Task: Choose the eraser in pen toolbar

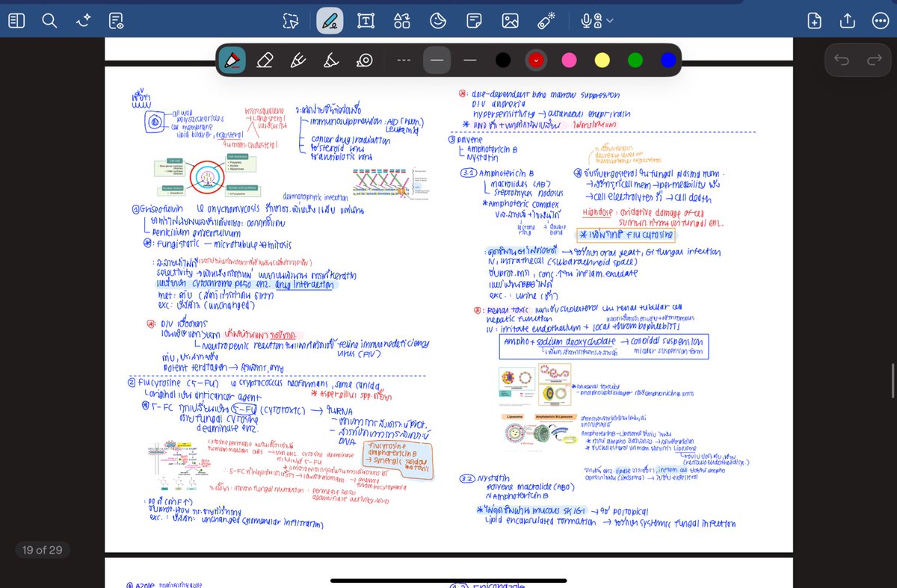Action: [265, 60]
